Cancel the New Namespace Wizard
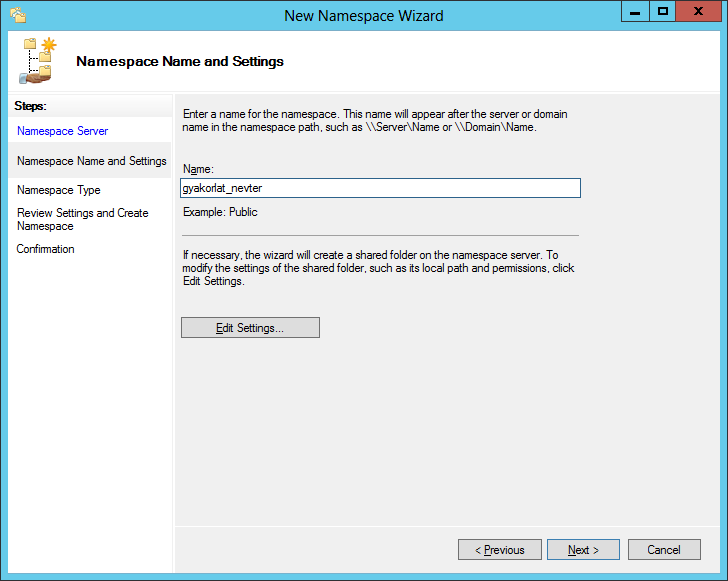Viewport: 728px width, 581px height. 664,550
